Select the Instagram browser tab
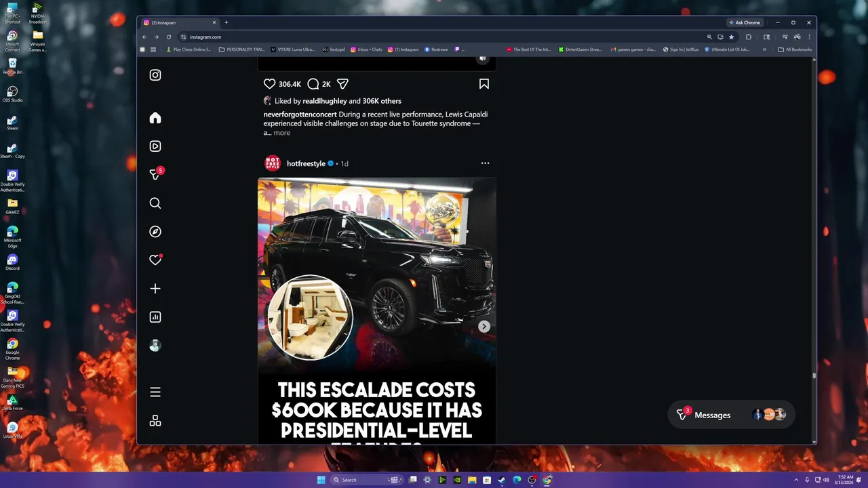 (180, 22)
